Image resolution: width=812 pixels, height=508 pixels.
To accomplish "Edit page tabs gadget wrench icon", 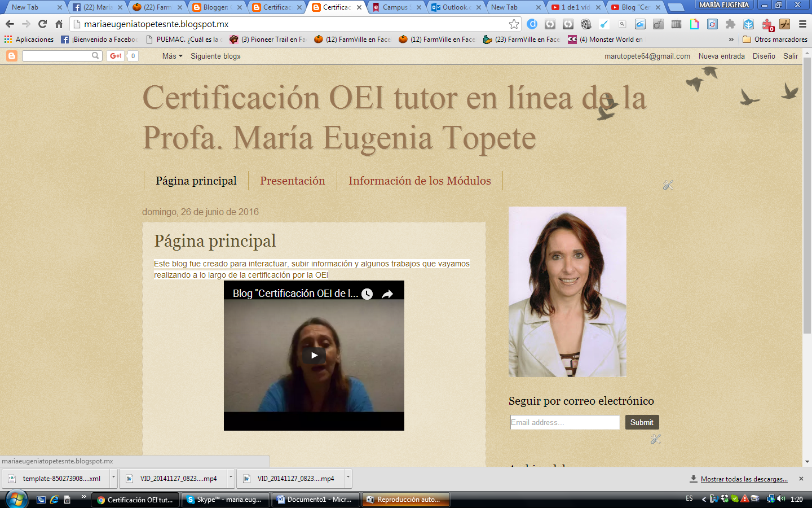I will pyautogui.click(x=668, y=185).
